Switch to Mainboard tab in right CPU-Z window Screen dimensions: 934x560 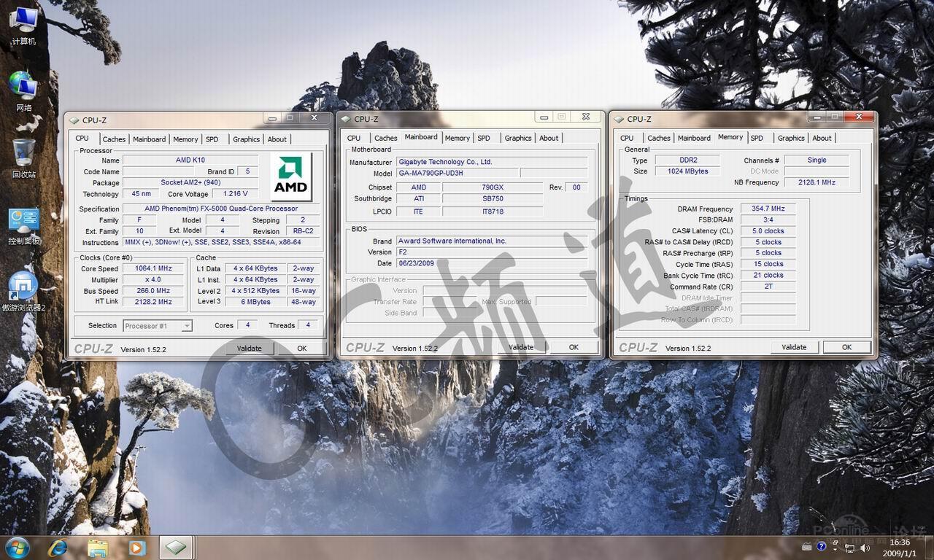tap(694, 138)
